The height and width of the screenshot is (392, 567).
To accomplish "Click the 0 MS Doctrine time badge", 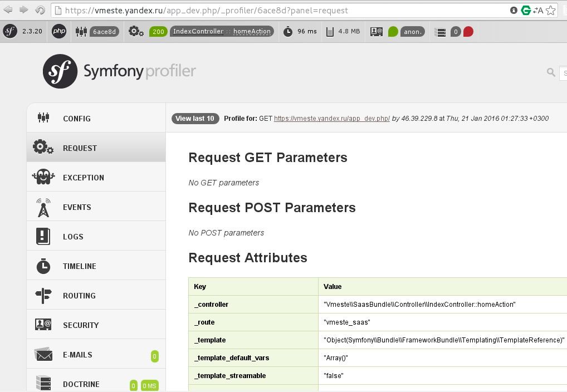I will tap(149, 386).
